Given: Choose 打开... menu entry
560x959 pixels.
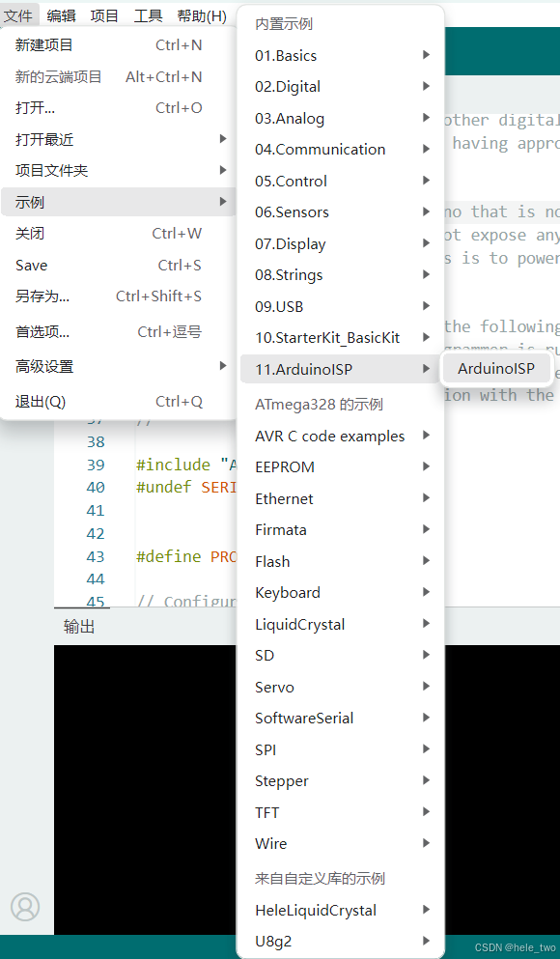Looking at the screenshot, I should point(118,108).
